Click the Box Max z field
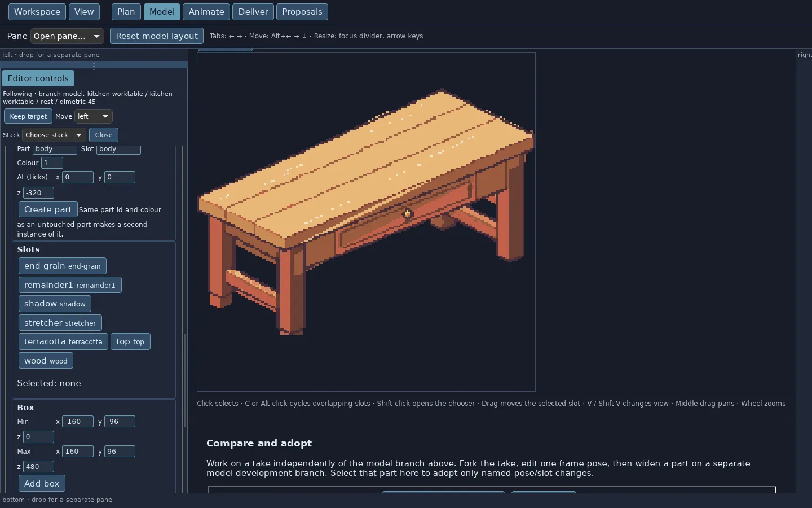Screen dimensions: 812x508 tap(38, 467)
